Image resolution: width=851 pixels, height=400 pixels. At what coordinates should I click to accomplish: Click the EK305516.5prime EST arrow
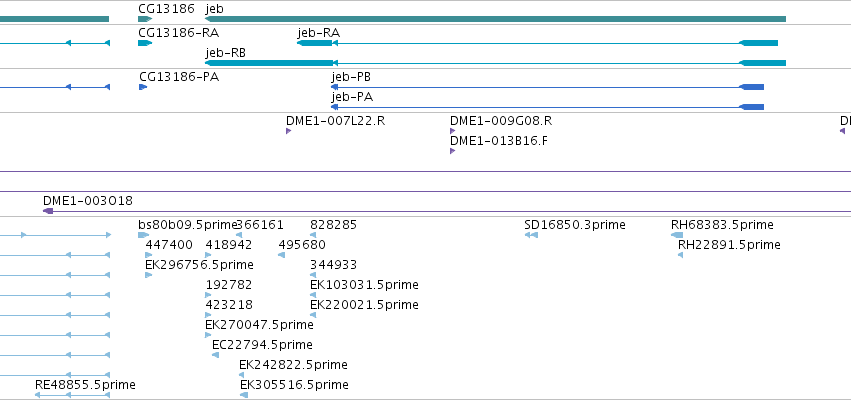click(244, 395)
